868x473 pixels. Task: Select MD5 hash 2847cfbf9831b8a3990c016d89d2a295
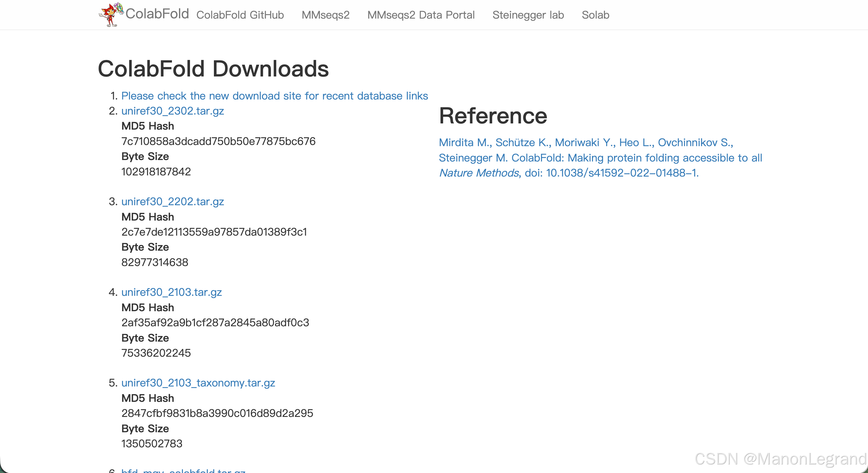pos(217,413)
